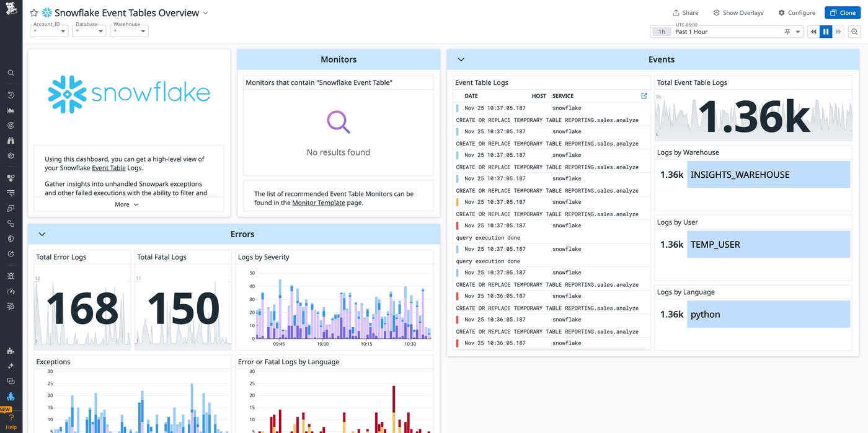Image resolution: width=868 pixels, height=433 pixels.
Task: Open search from the left sidebar
Action: point(10,72)
